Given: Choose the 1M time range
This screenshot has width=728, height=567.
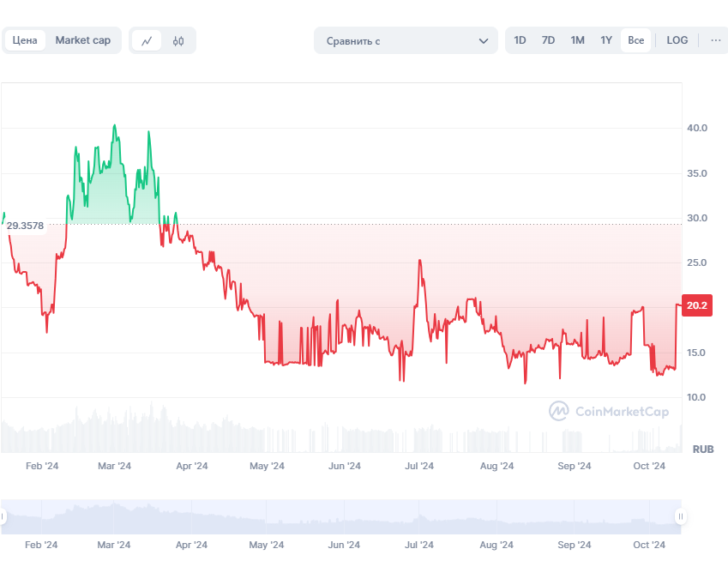Looking at the screenshot, I should point(578,40).
